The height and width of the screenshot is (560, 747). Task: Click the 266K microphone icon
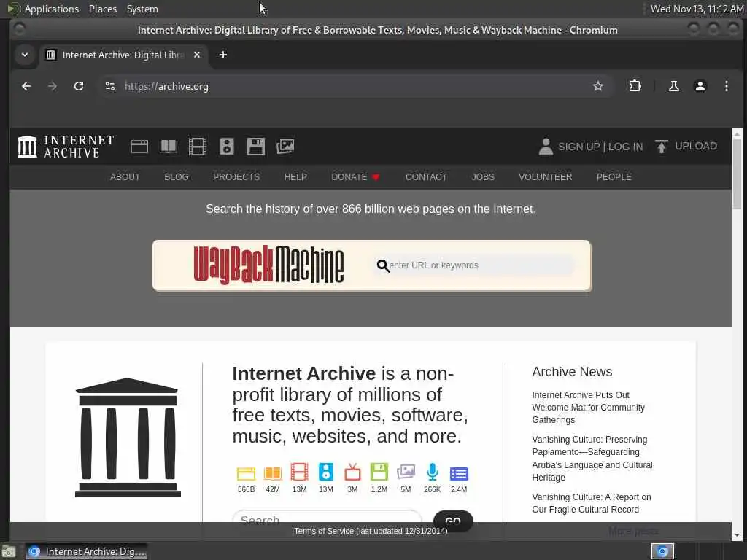(433, 472)
